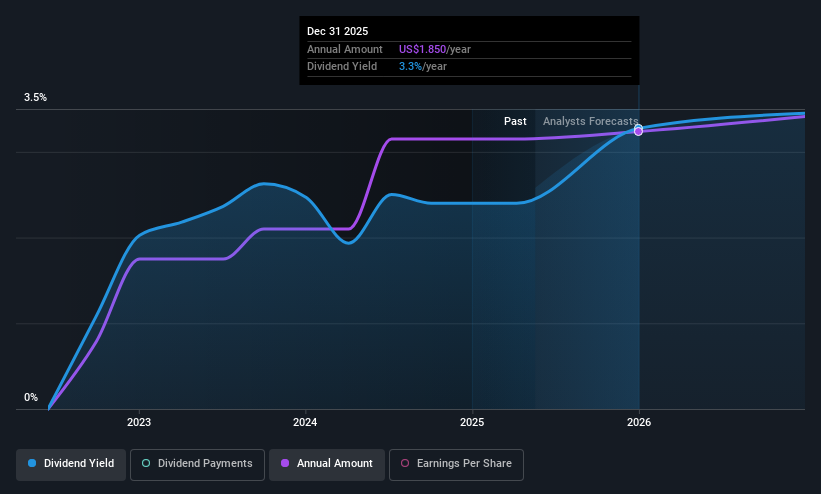Enable the Earnings Per Share series

tap(456, 464)
